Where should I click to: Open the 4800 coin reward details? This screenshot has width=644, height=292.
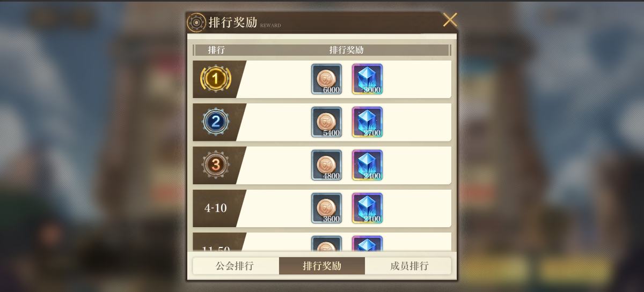tap(326, 165)
